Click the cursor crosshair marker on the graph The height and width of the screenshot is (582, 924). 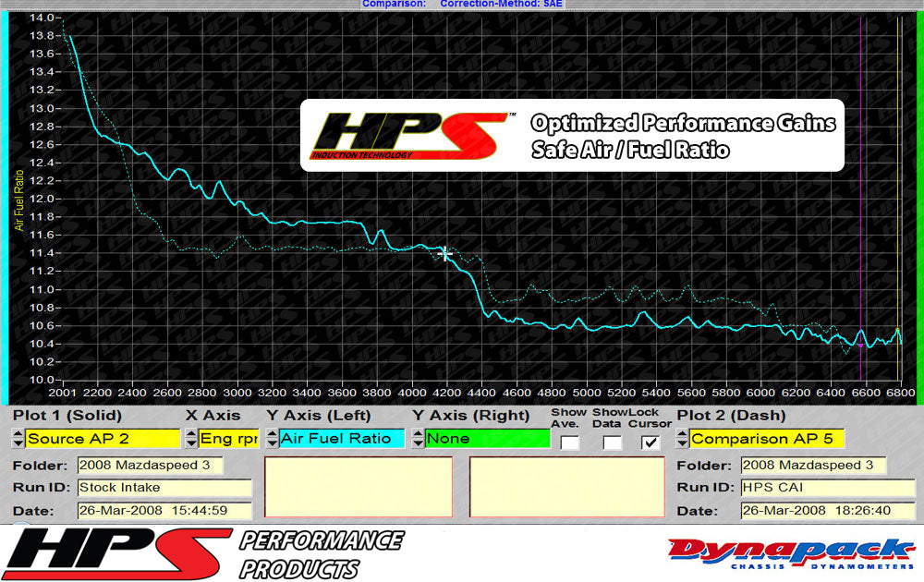445,252
